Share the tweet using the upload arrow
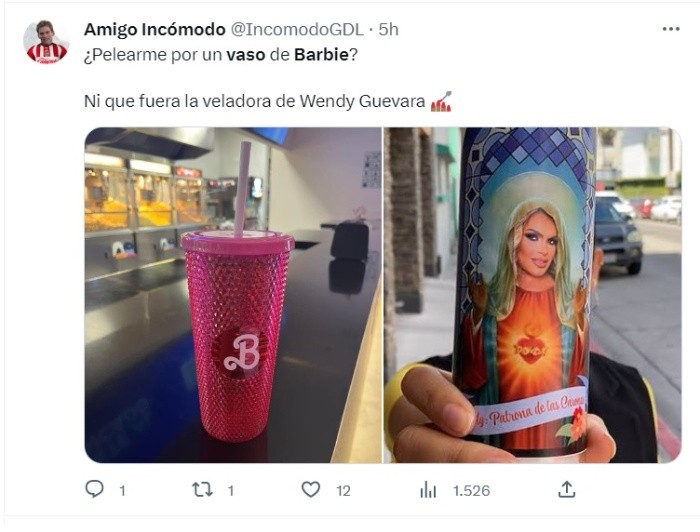The width and height of the screenshot is (700, 532). pyautogui.click(x=567, y=490)
